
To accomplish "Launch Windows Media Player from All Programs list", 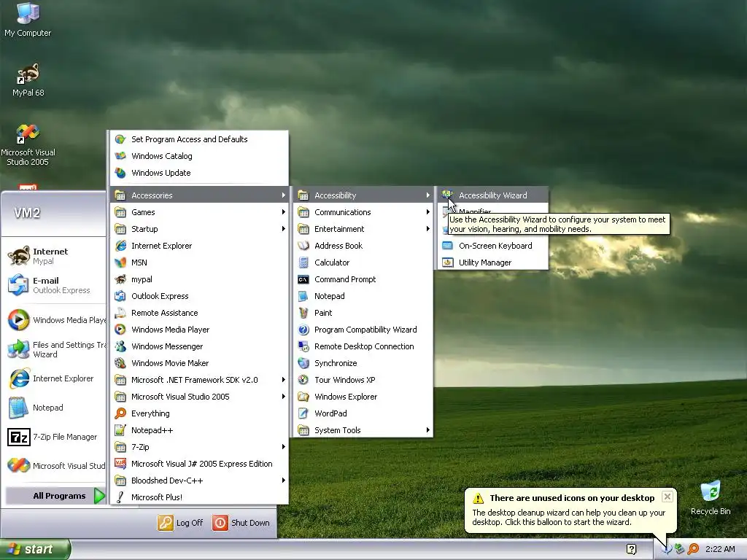I will click(x=199, y=330).
